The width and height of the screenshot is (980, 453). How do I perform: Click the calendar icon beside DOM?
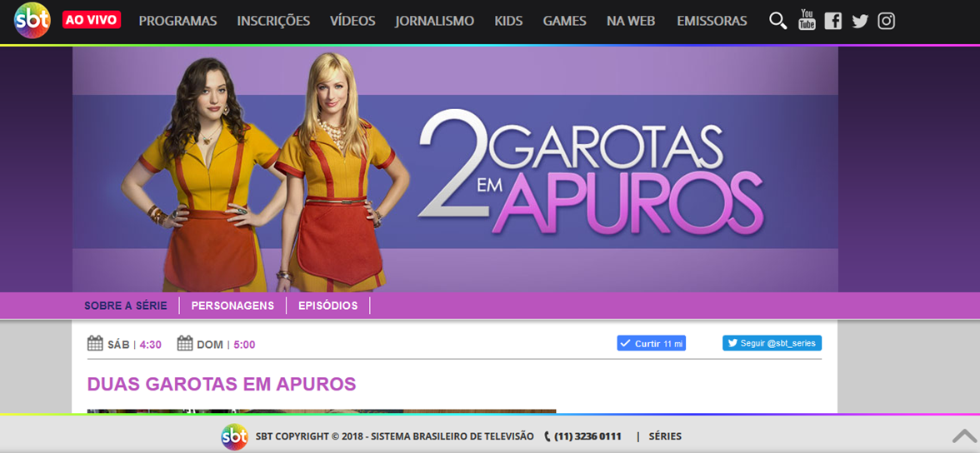(x=185, y=344)
